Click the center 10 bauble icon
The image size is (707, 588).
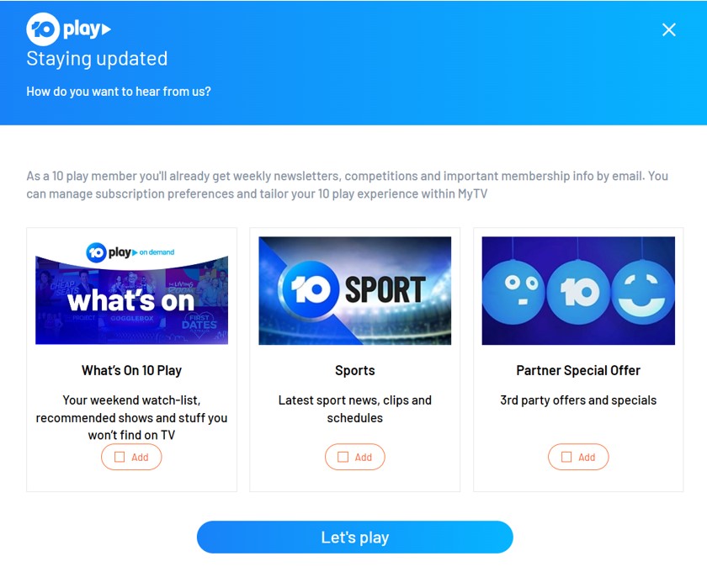coord(578,292)
